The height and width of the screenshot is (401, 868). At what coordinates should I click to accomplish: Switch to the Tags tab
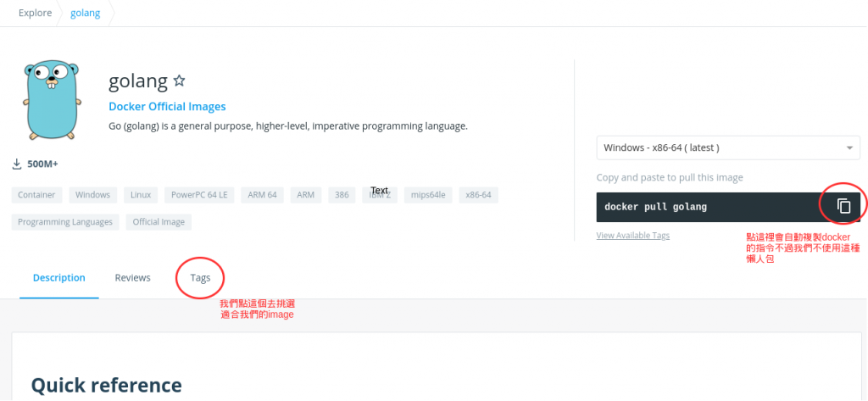pyautogui.click(x=200, y=277)
